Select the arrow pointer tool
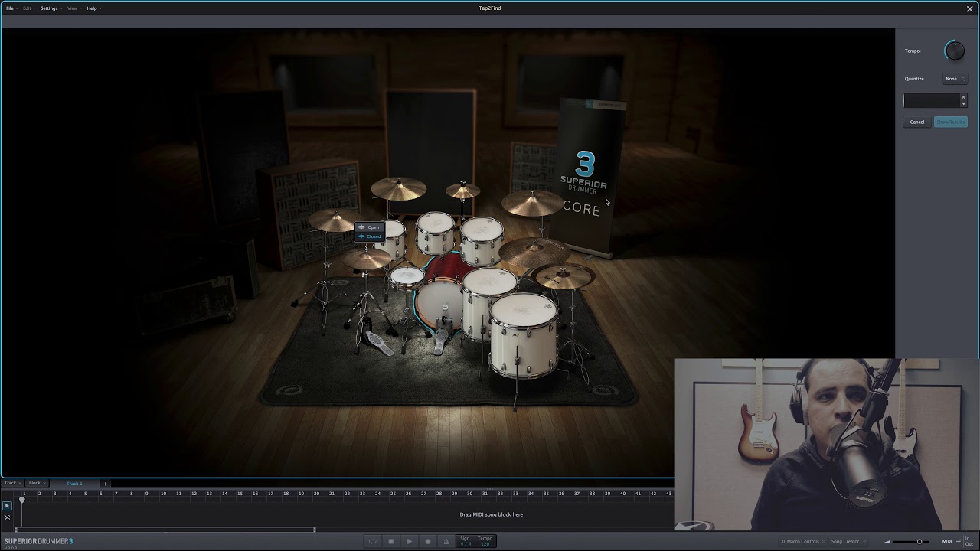This screenshot has height=551, width=980. [x=7, y=506]
